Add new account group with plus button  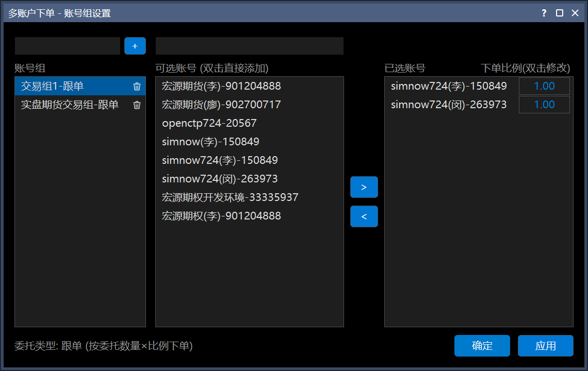pyautogui.click(x=135, y=46)
